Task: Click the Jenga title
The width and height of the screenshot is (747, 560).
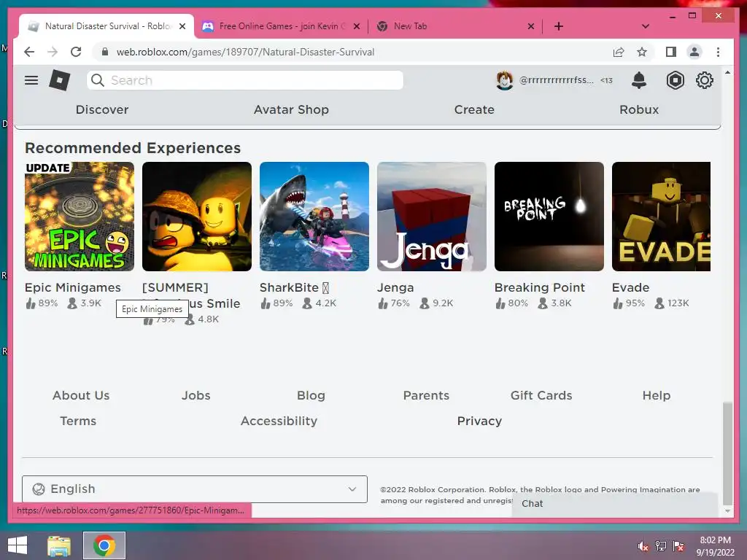Action: pos(395,287)
